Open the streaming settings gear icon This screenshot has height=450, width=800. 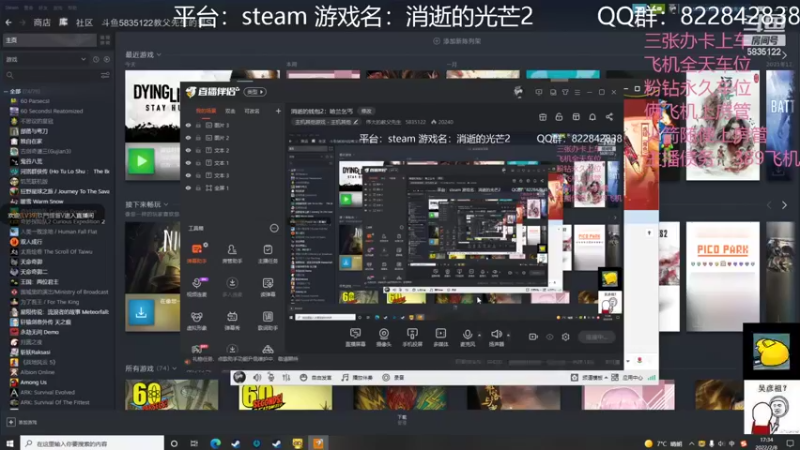click(x=565, y=337)
